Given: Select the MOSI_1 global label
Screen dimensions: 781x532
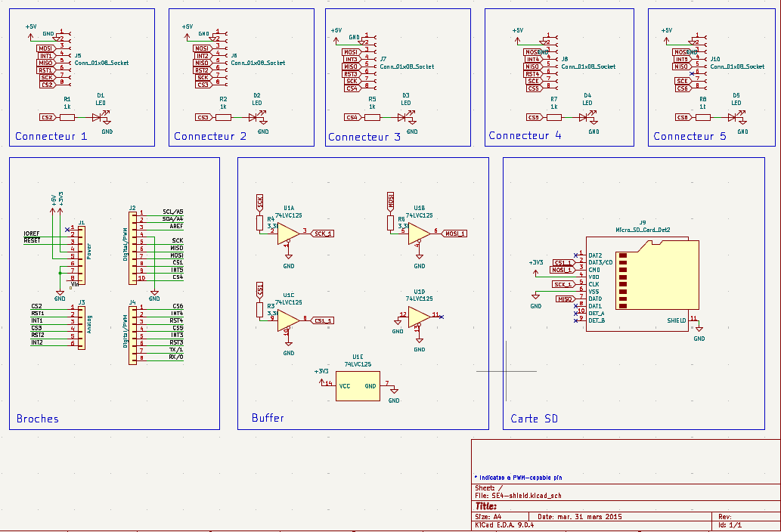Looking at the screenshot, I should (454, 234).
